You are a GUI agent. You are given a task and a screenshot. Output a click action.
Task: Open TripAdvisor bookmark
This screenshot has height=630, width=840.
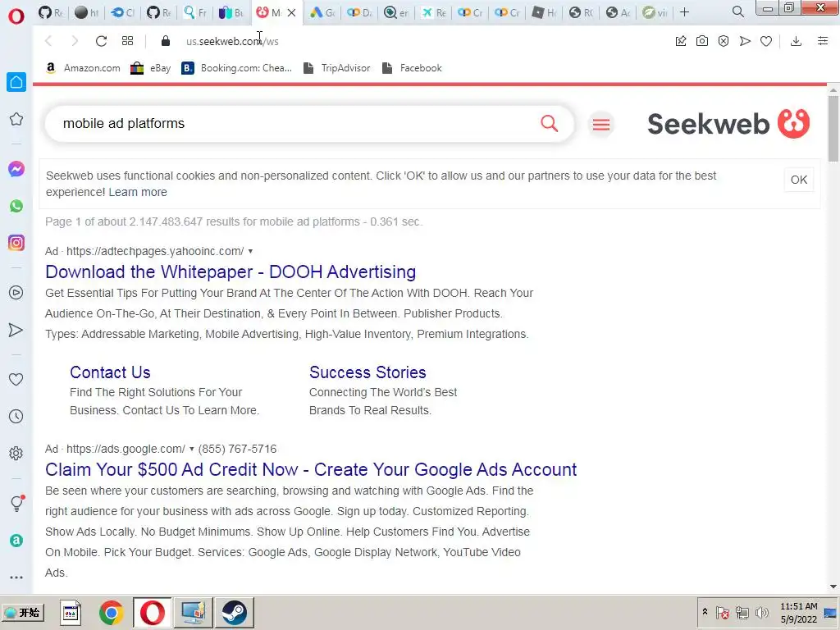click(x=336, y=68)
